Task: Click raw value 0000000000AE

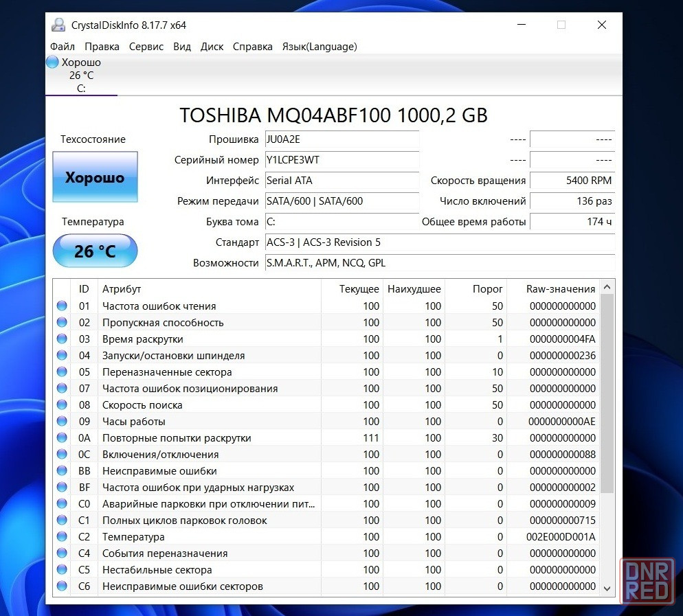Action: coord(562,422)
